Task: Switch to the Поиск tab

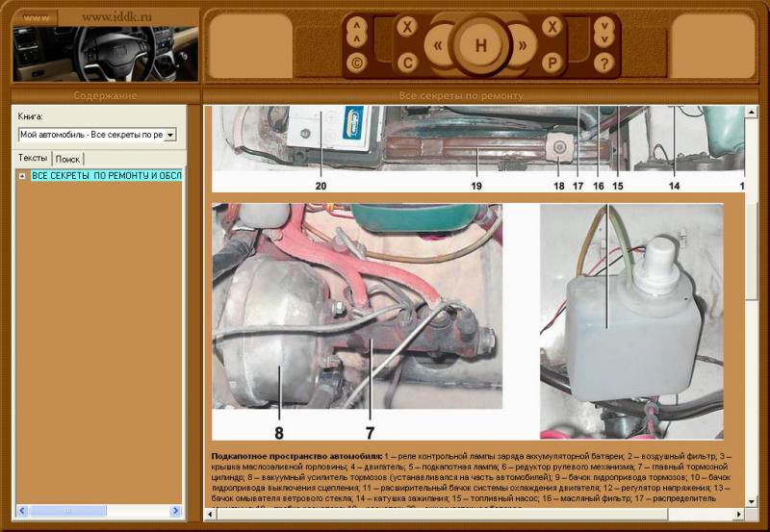Action: (67, 158)
